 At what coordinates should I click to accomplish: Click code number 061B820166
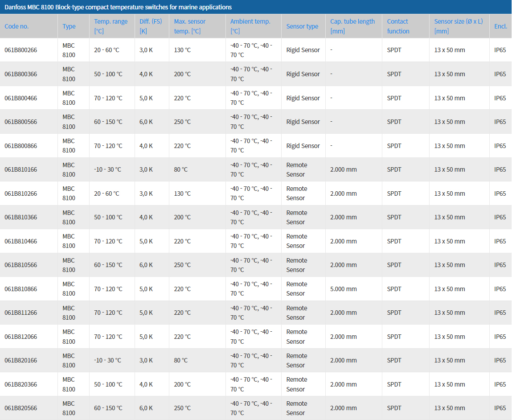point(21,360)
